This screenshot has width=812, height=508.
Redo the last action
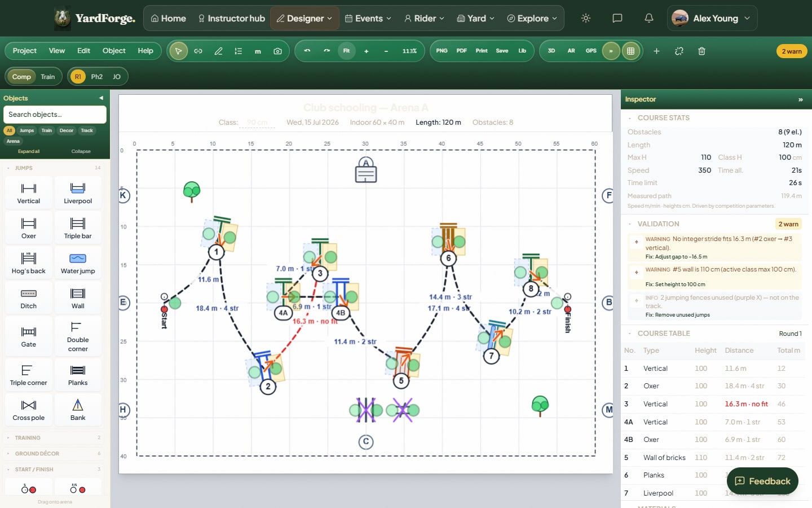(x=326, y=51)
